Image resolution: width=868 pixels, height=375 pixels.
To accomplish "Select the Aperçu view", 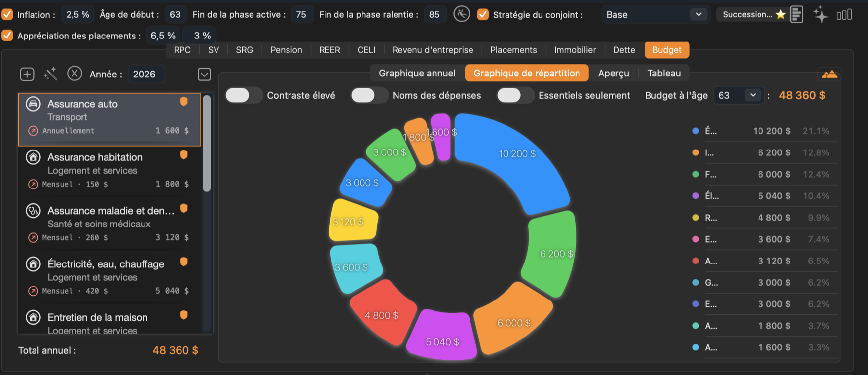I will click(x=614, y=73).
